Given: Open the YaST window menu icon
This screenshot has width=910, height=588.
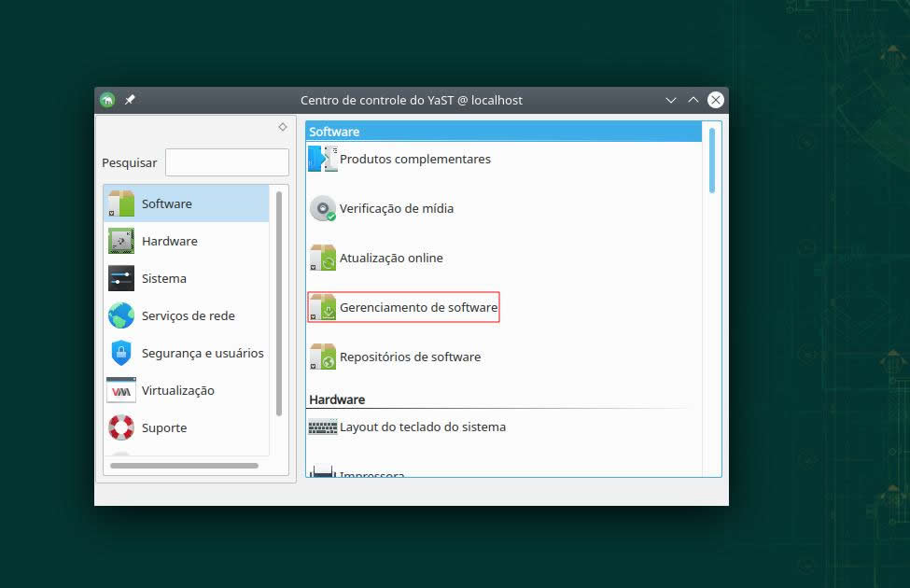Looking at the screenshot, I should [108, 100].
